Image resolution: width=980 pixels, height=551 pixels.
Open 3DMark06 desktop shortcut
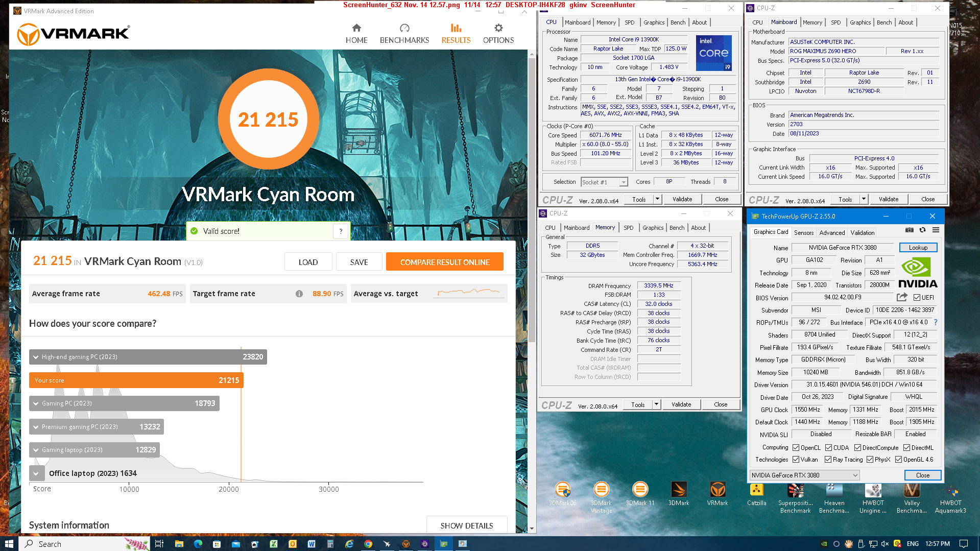(562, 494)
